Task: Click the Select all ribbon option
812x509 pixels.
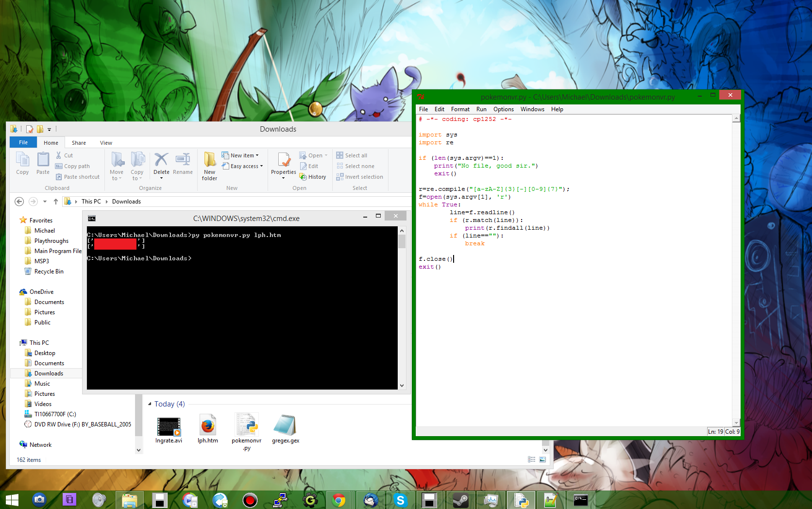Action: coord(352,155)
